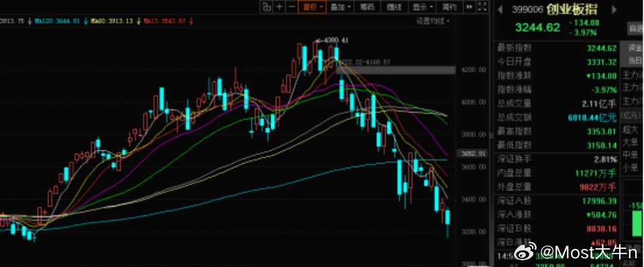Go to previous index with left arrow
Screen dimensions: 644x267
(x=500, y=9)
